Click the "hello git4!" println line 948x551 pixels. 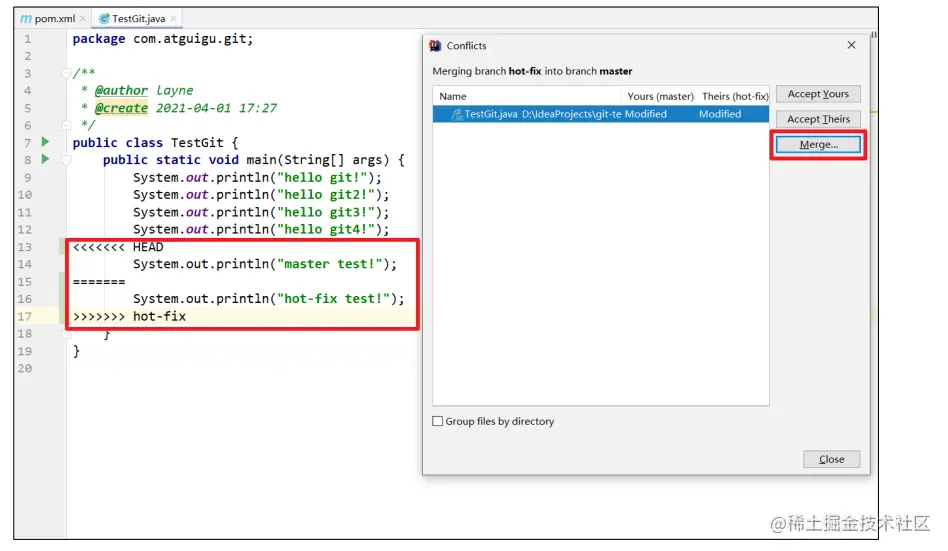point(261,229)
